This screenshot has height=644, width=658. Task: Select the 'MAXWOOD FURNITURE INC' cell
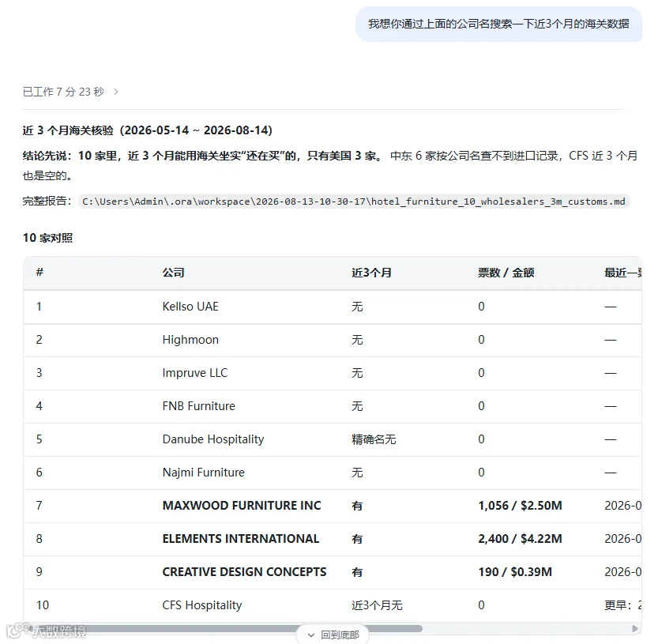point(242,506)
